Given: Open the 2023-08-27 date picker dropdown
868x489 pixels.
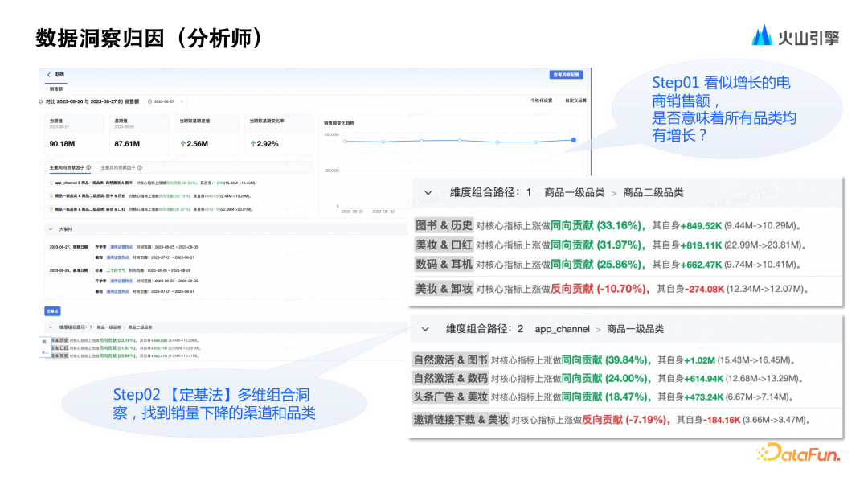Looking at the screenshot, I should 166,101.
